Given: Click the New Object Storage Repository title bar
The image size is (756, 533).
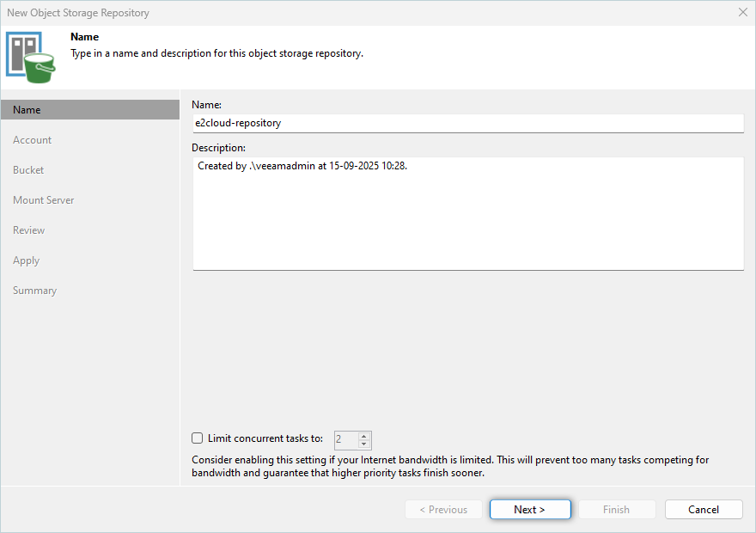Looking at the screenshot, I should 344,12.
